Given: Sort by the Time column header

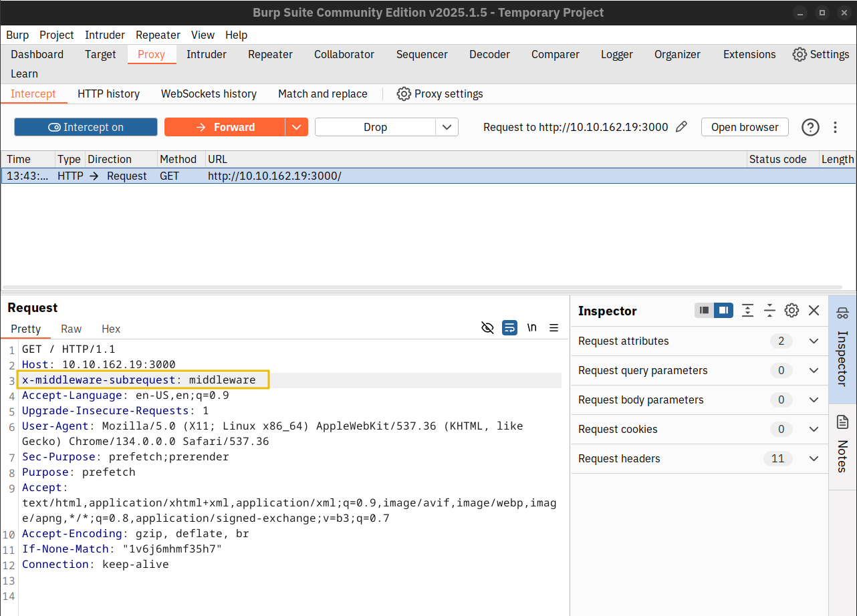Looking at the screenshot, I should coord(27,159).
